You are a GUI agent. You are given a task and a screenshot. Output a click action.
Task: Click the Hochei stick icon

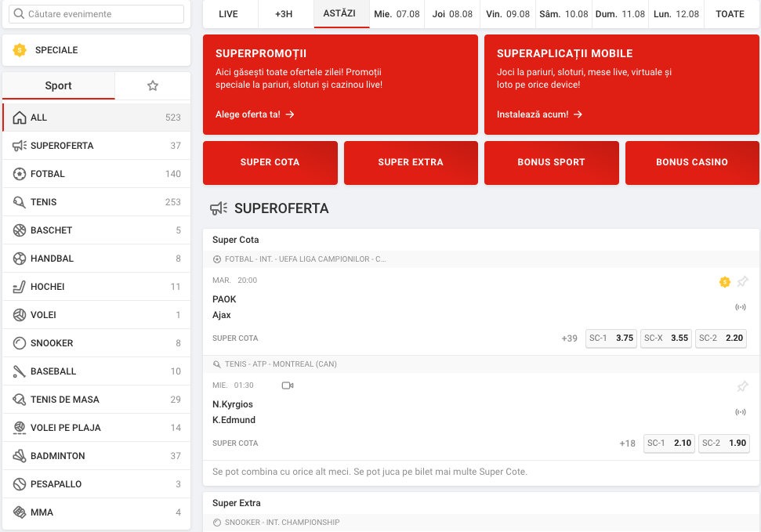[20, 287]
